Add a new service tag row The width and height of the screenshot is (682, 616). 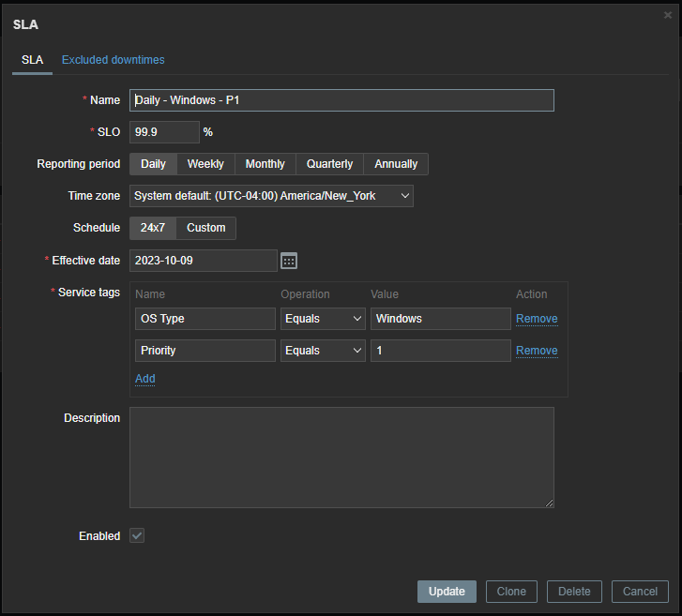(x=145, y=379)
